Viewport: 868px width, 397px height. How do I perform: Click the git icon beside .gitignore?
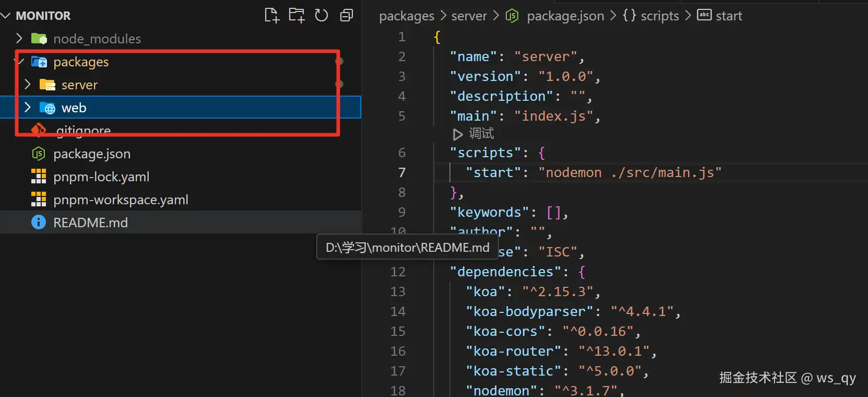click(39, 130)
